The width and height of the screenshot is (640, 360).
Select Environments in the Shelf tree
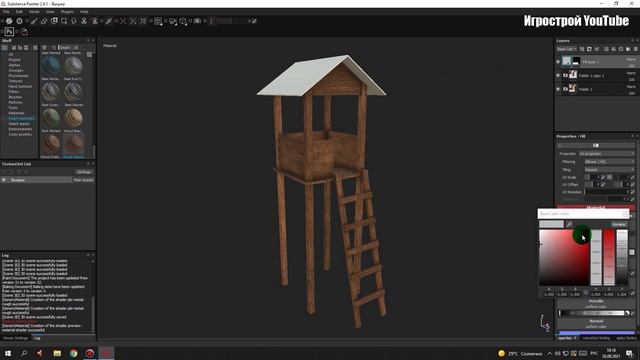point(20,129)
